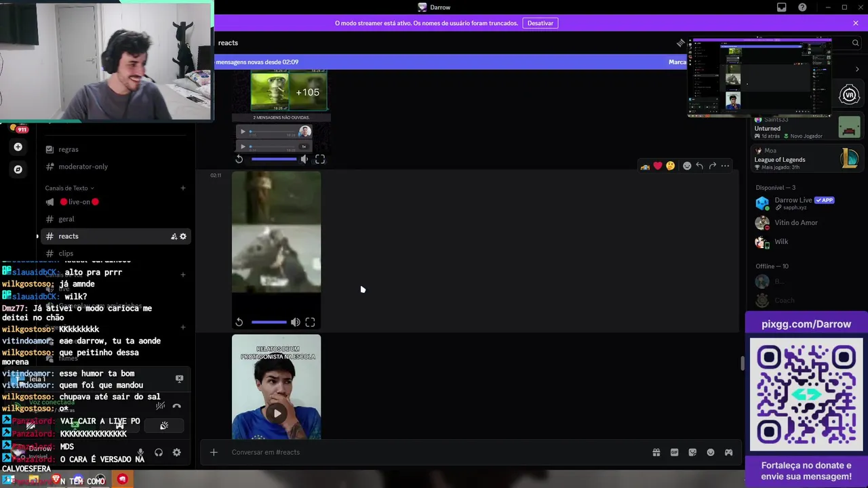Open the pixgg.com/Darrow donate link
Image resolution: width=868 pixels, height=488 pixels.
click(x=806, y=324)
